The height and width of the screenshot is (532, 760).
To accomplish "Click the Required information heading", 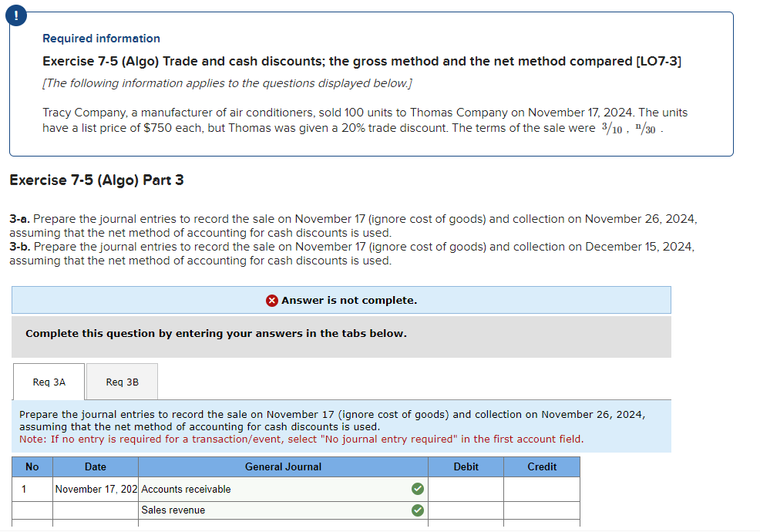I will point(101,39).
